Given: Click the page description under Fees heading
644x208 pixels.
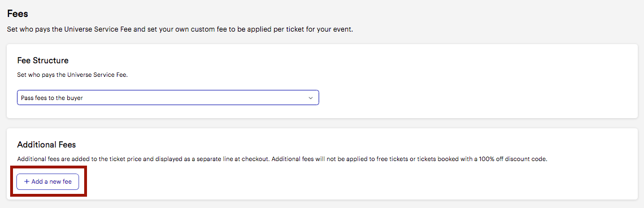Looking at the screenshot, I should click(x=180, y=30).
